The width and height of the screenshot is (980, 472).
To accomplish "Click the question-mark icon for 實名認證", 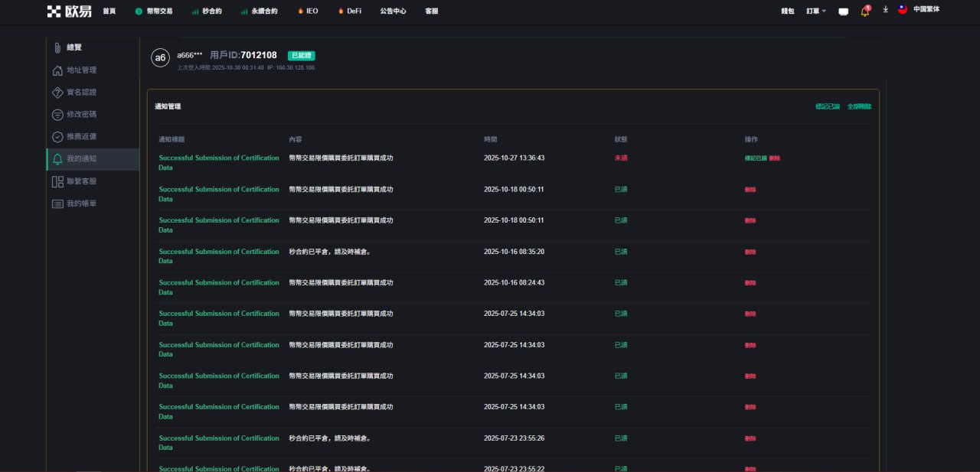I will (x=57, y=93).
